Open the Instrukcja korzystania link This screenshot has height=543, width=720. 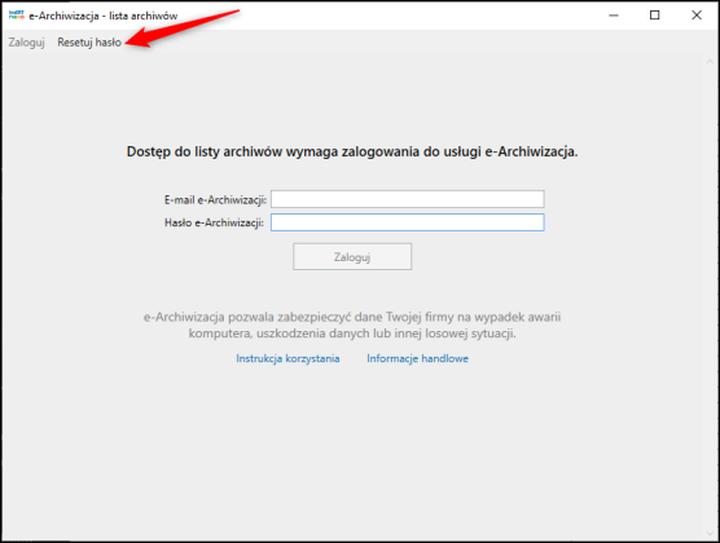click(x=288, y=358)
